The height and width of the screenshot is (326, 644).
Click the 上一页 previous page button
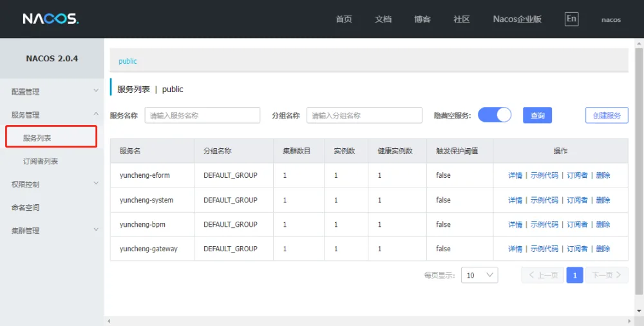[x=542, y=275]
